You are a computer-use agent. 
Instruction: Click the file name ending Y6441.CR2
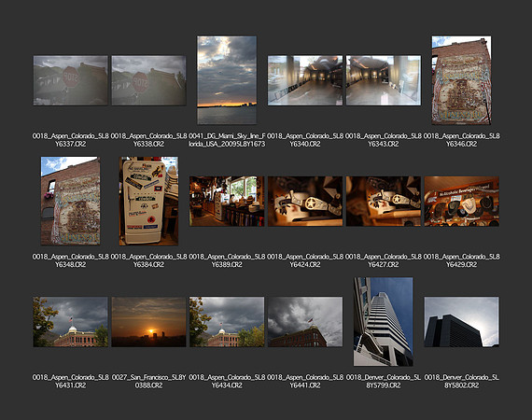coord(305,382)
